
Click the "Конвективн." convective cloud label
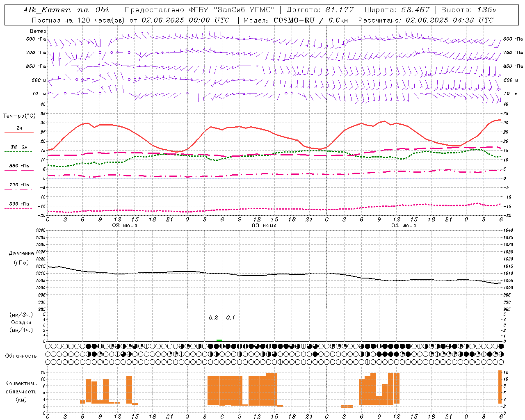click(21, 383)
